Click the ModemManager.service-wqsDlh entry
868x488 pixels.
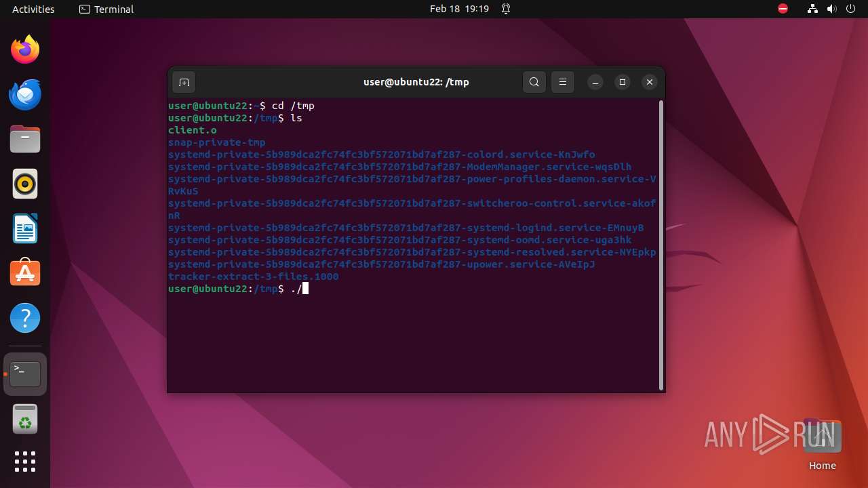(x=400, y=167)
